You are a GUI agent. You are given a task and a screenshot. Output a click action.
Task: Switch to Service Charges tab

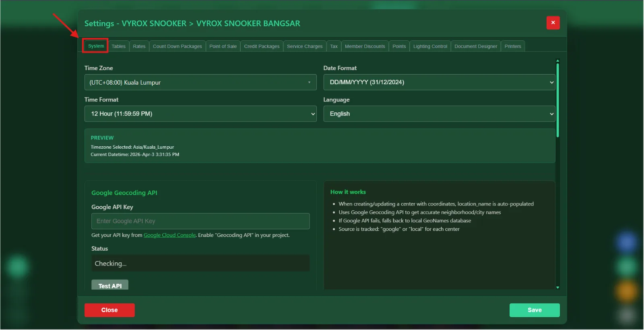[x=305, y=46]
